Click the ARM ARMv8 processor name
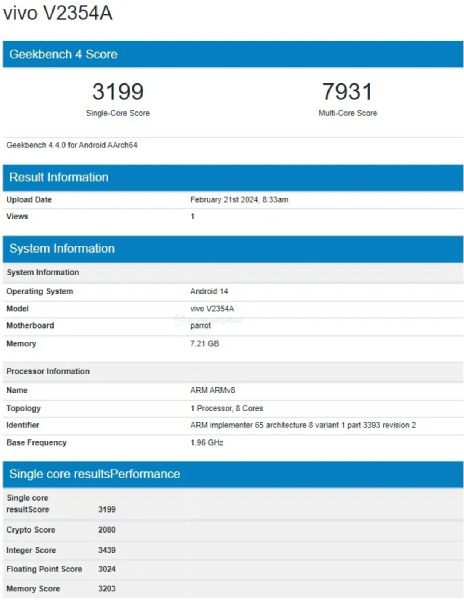 (x=213, y=390)
